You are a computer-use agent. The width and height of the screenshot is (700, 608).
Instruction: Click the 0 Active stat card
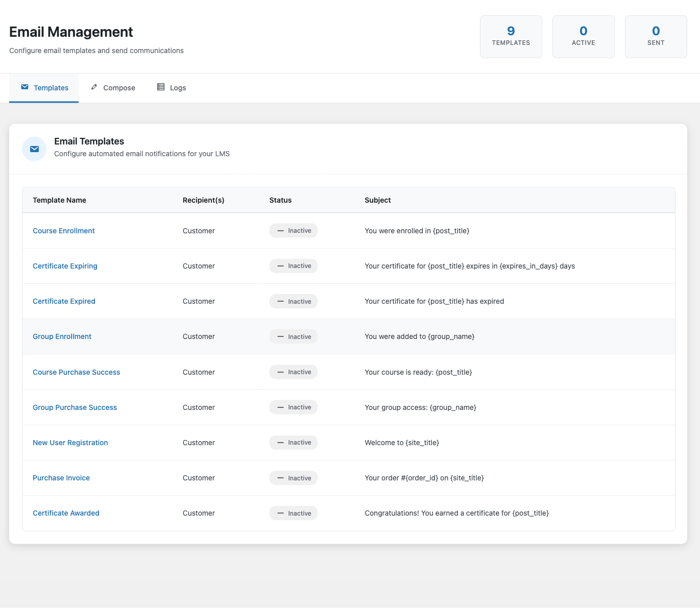click(583, 36)
